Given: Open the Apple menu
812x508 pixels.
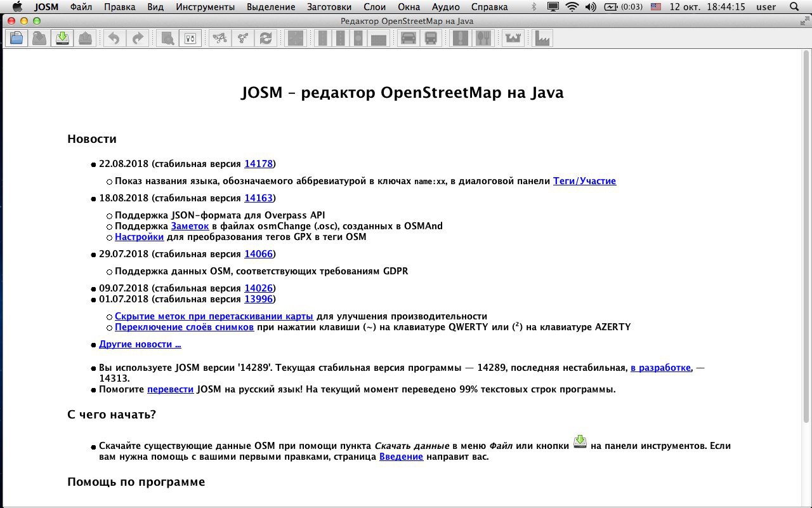Looking at the screenshot, I should (x=17, y=7).
